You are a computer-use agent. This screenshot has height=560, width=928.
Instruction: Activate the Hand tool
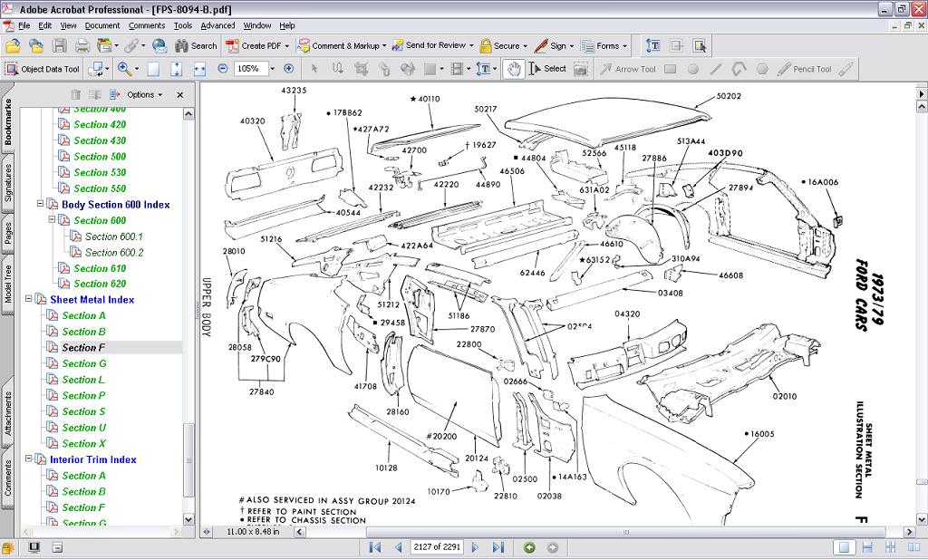tap(514, 69)
